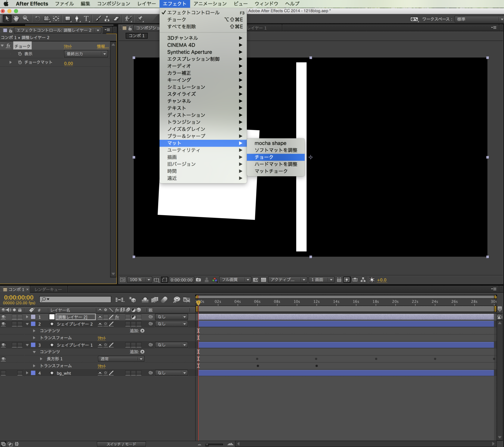
Task: Hide シェイプレイヤー 2 layer visibility
Action: tap(3, 324)
